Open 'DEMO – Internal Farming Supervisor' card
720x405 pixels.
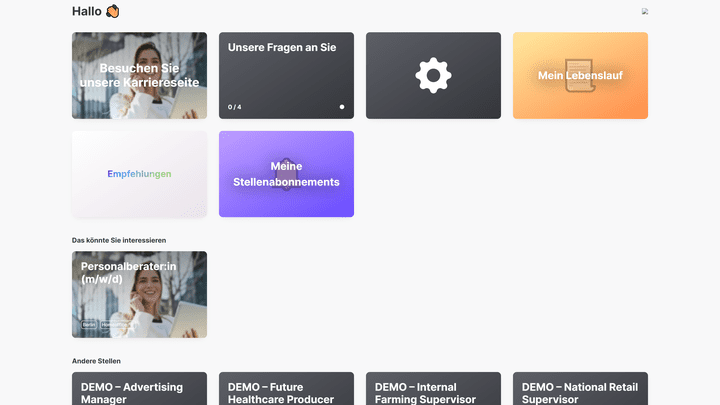coord(433,389)
